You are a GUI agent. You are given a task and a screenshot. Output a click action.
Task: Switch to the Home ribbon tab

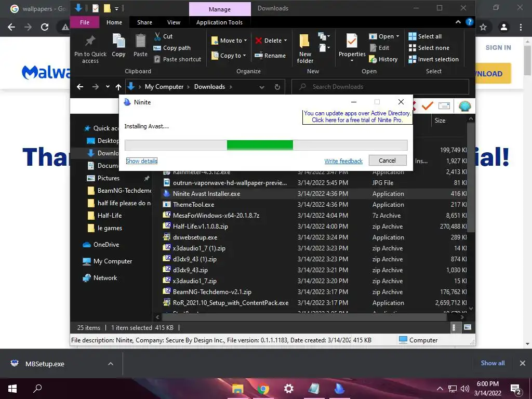coord(114,22)
